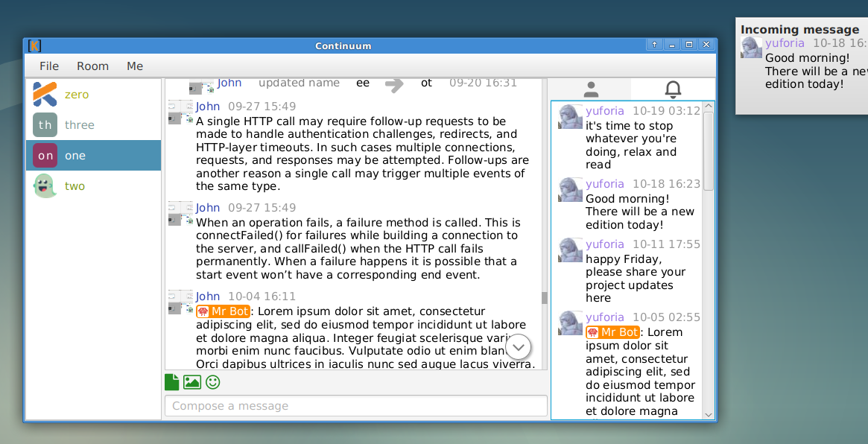This screenshot has height=444, width=868.
Task: Click John's name on the 15:49 message
Action: (x=207, y=107)
